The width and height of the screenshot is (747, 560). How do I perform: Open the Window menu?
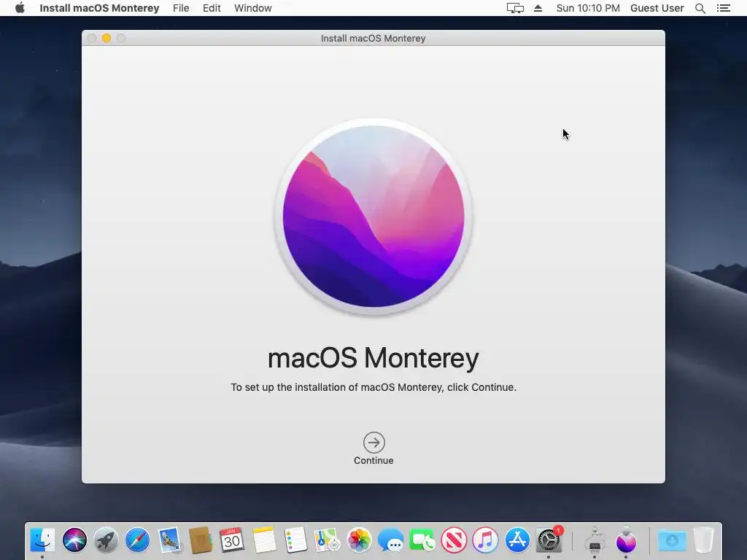[253, 8]
